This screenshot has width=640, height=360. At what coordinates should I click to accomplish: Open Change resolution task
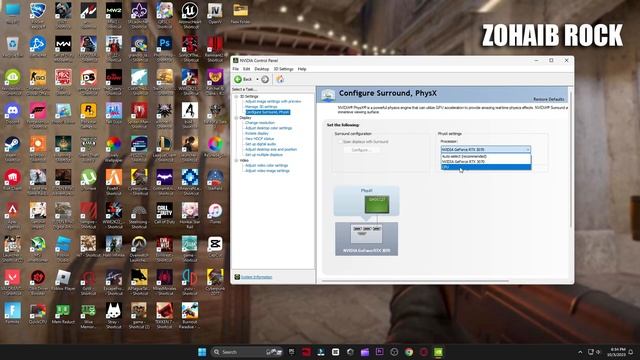coord(260,122)
